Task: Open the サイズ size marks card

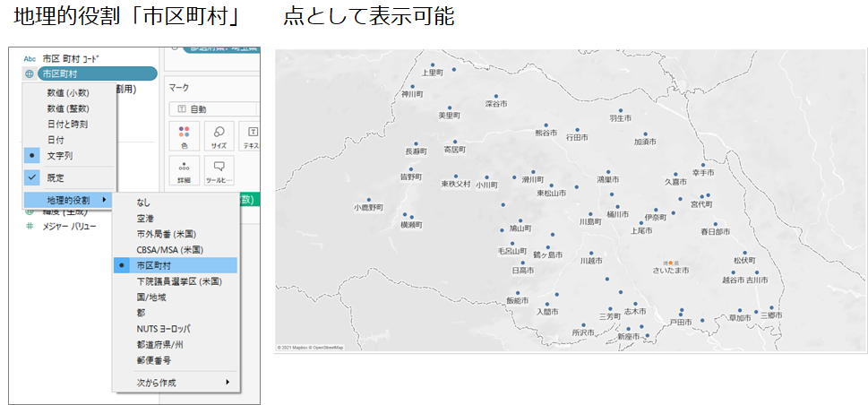Action: point(218,136)
